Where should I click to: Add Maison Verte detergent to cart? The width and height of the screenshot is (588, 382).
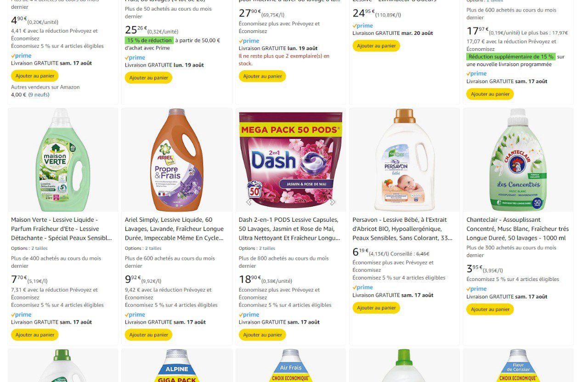(x=34, y=335)
